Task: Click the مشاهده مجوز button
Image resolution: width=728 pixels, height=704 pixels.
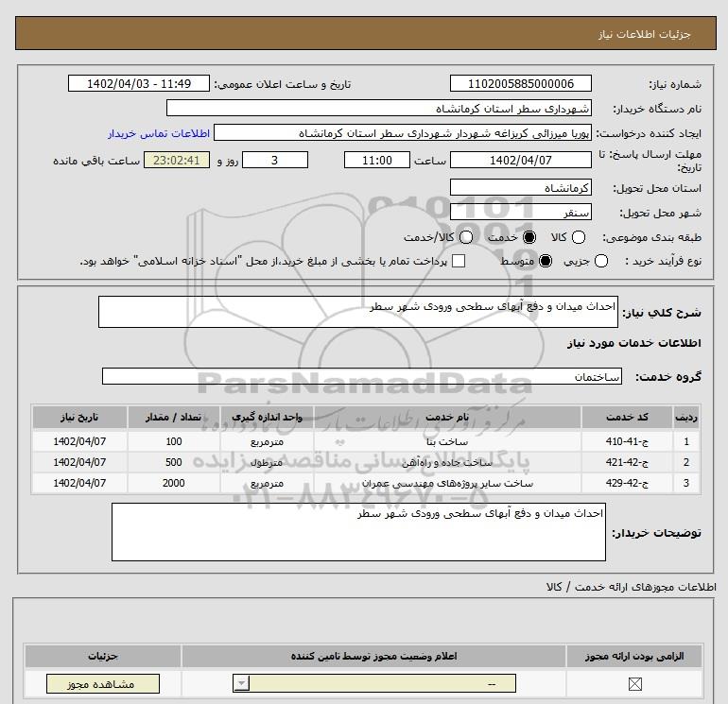Action: (x=103, y=684)
